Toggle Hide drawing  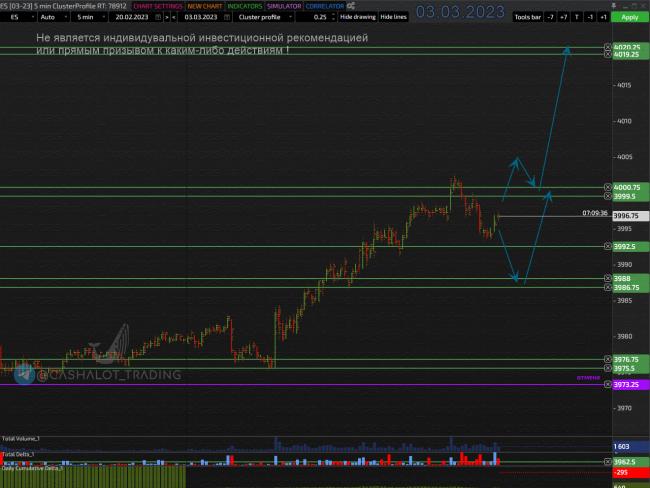(x=357, y=17)
